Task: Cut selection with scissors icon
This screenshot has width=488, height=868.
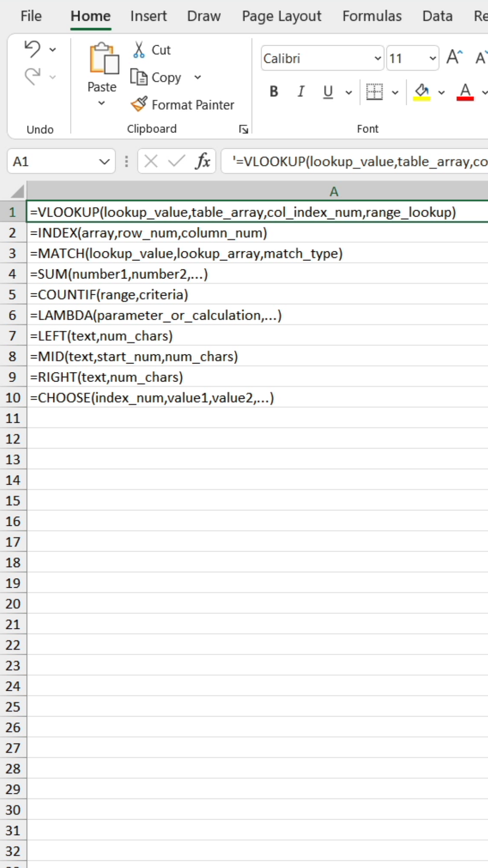Action: (x=139, y=50)
